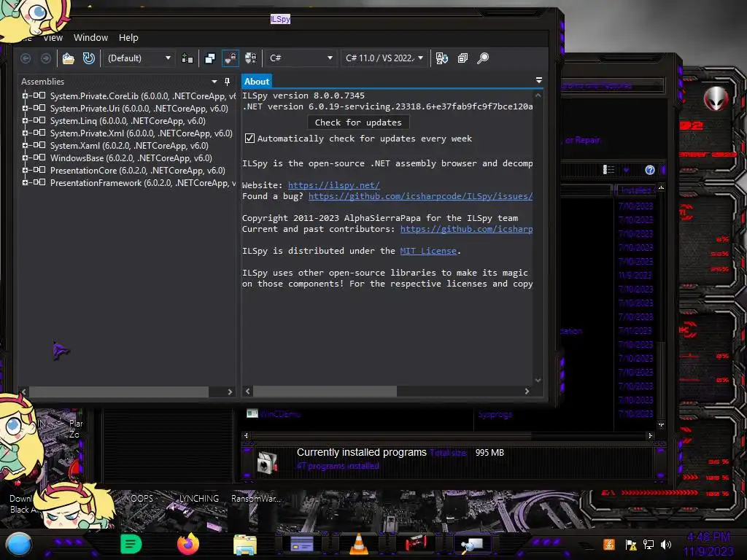Uncheck Automatically check for updates every week
The width and height of the screenshot is (747, 560).
click(x=249, y=139)
